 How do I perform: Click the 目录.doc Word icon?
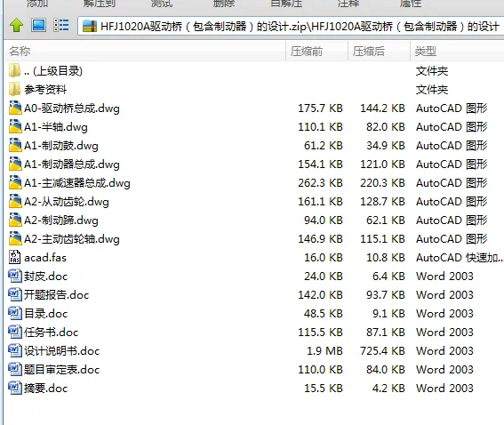pos(15,313)
